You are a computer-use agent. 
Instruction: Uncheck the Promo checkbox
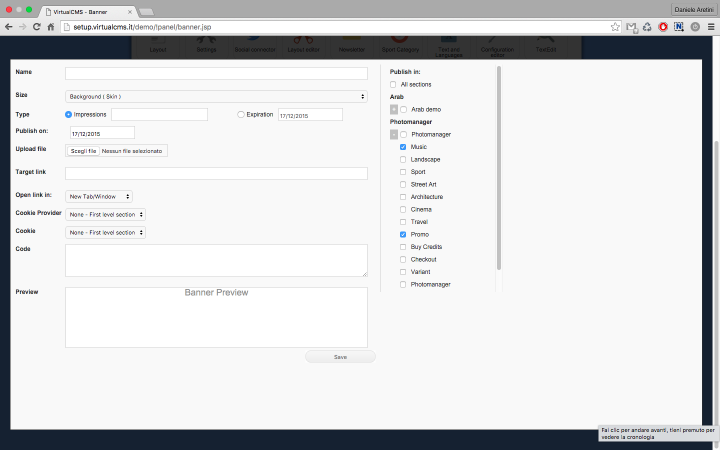(403, 234)
